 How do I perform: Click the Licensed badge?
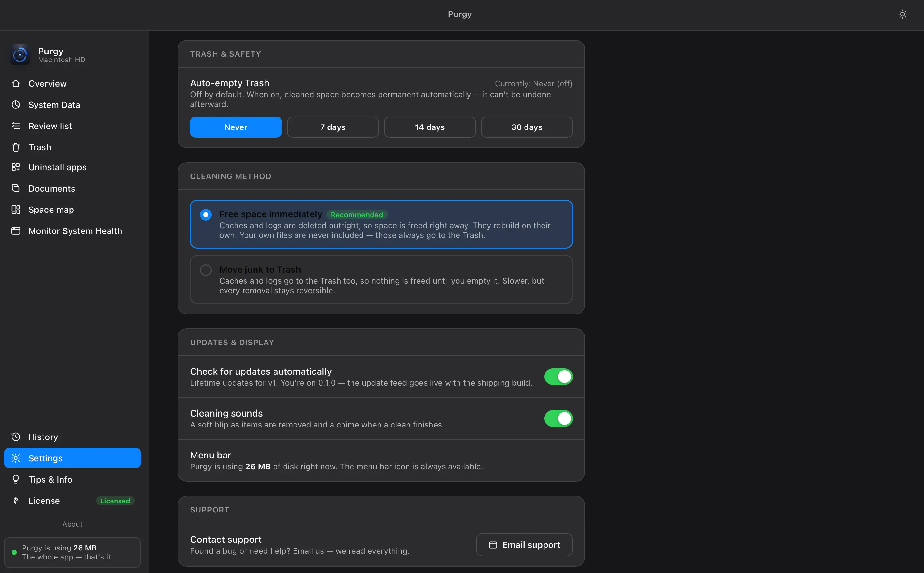[x=115, y=501]
